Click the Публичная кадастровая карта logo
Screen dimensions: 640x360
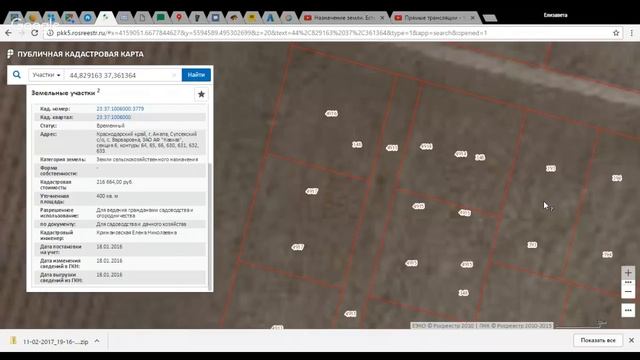76,54
